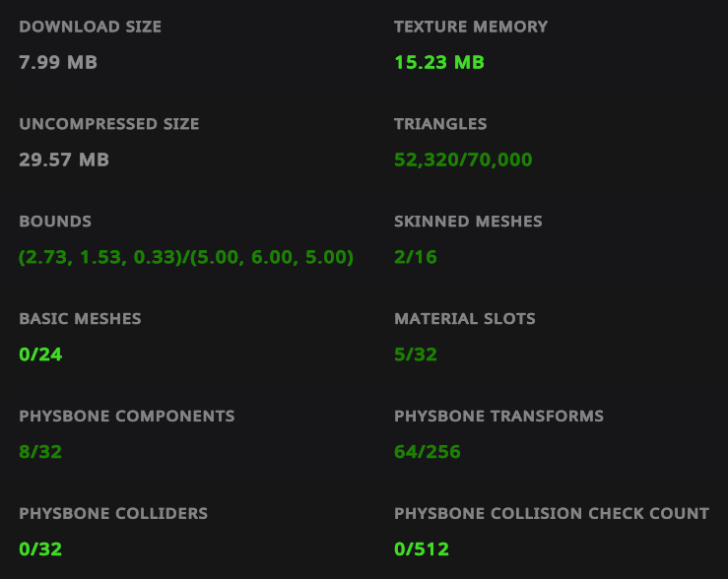Image resolution: width=728 pixels, height=579 pixels.
Task: Click the Triangles heading
Action: click(440, 124)
